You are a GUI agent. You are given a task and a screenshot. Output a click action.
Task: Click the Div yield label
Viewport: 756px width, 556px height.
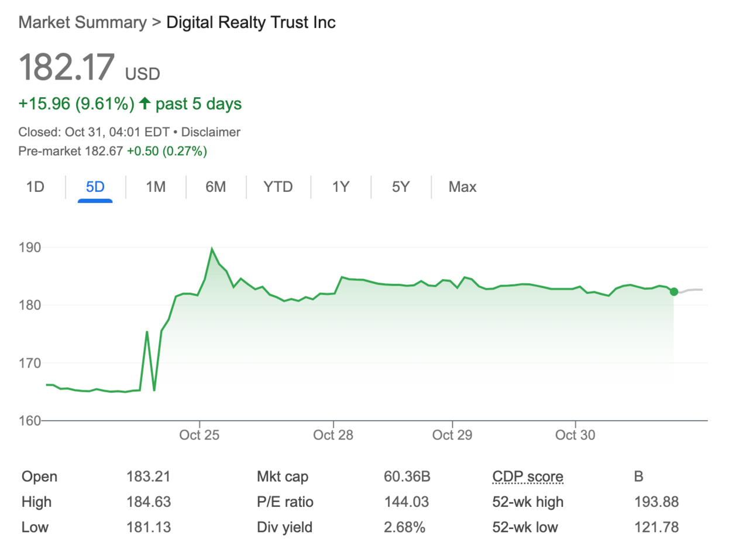tap(284, 527)
